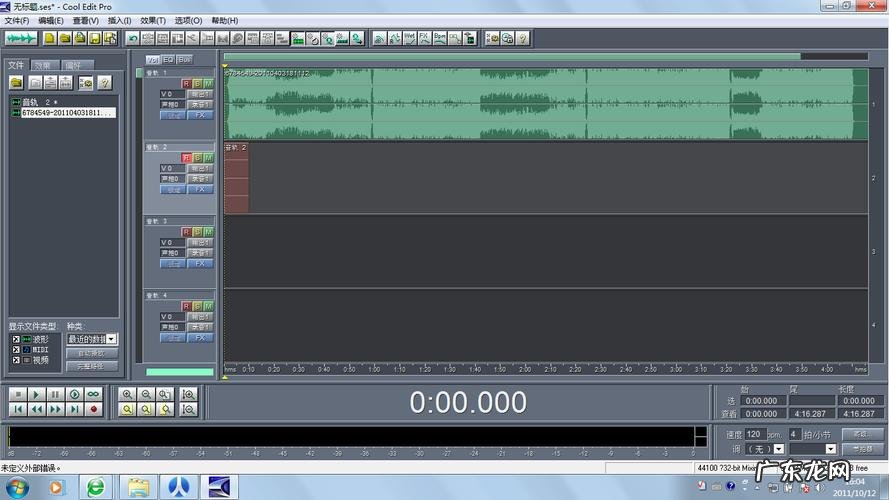Image resolution: width=889 pixels, height=500 pixels.
Task: Switch to the EQ tab in track controls
Action: [x=169, y=59]
